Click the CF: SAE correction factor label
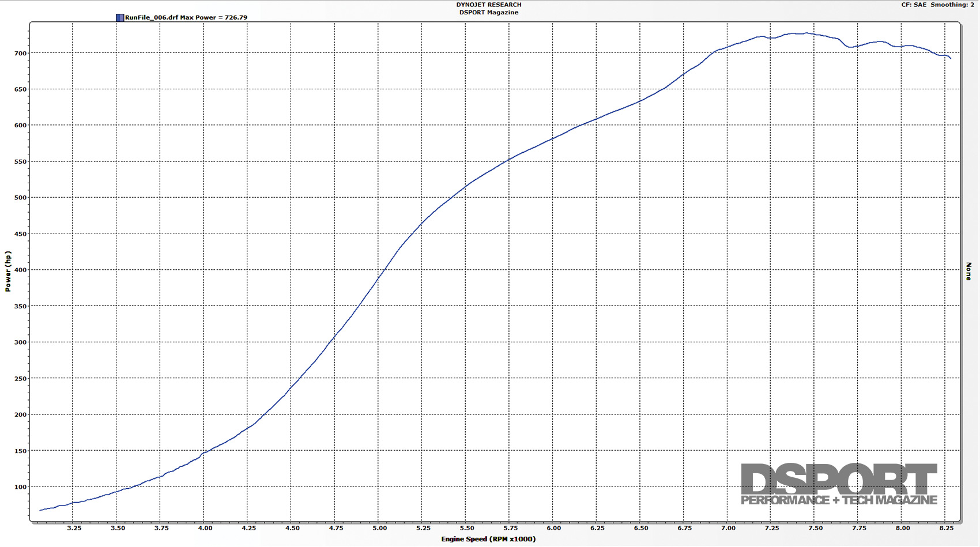 pyautogui.click(x=914, y=5)
